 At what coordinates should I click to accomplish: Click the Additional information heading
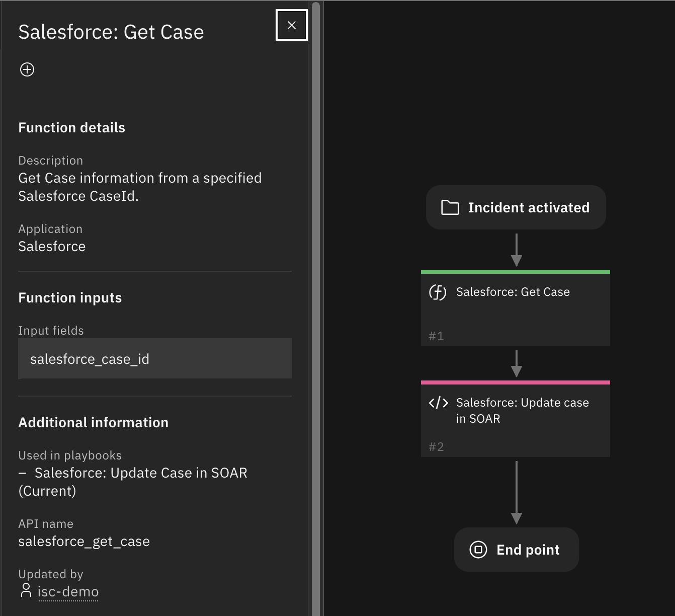[93, 422]
